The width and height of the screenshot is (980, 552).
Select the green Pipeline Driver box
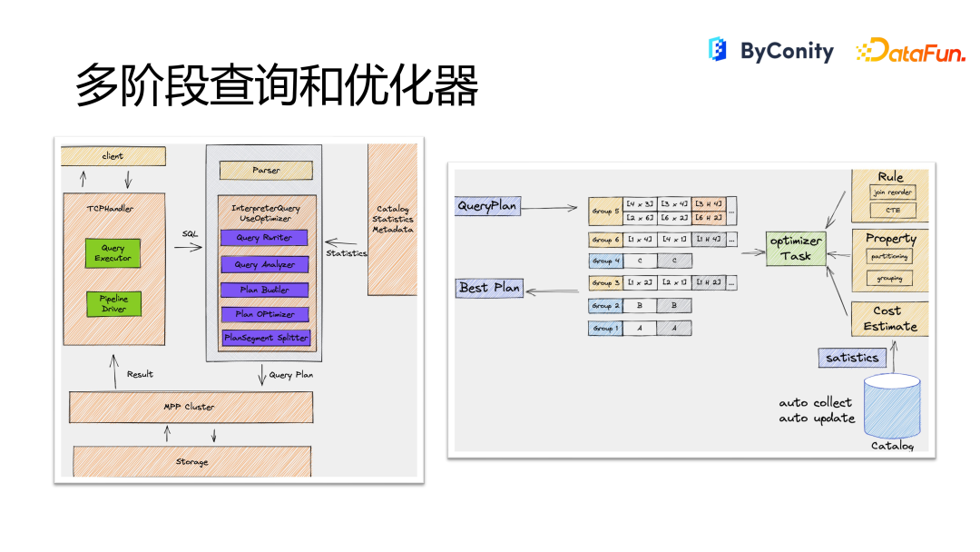[x=113, y=304]
